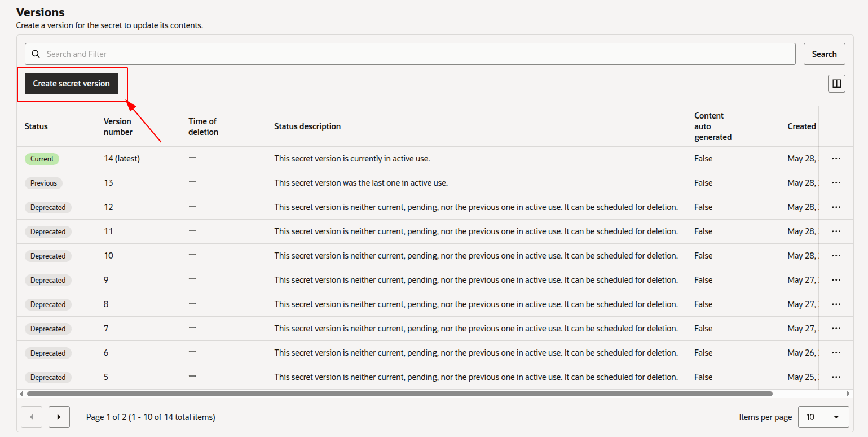Open actions menu for version 6 row
This screenshot has height=437, width=868.
point(836,353)
